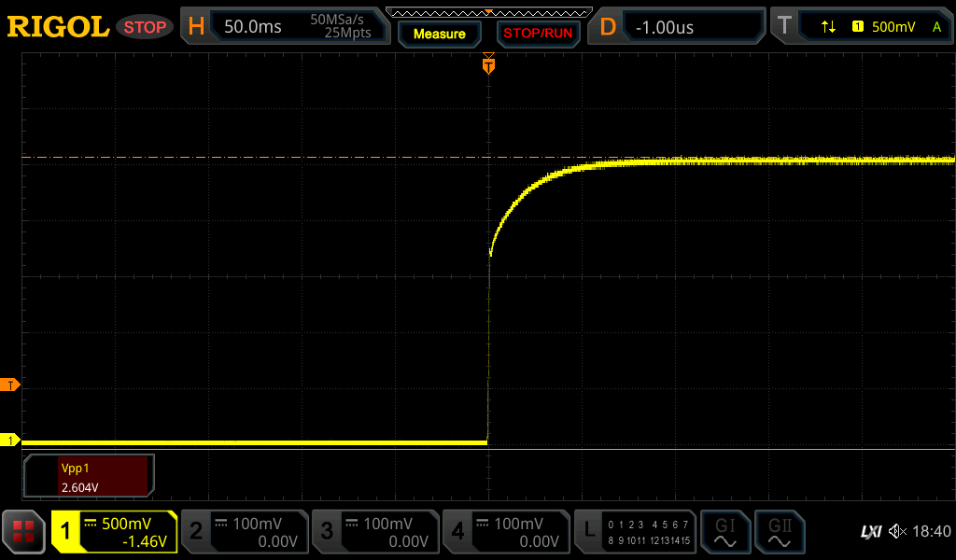Screen dimensions: 956x560
Task: Click the trigger edge slope icon
Action: point(828,27)
